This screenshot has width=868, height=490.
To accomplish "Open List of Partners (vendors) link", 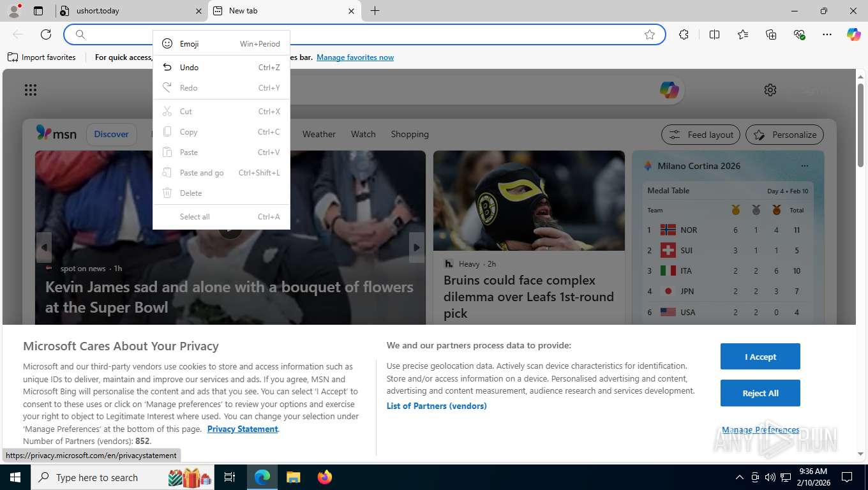I will pos(437,406).
